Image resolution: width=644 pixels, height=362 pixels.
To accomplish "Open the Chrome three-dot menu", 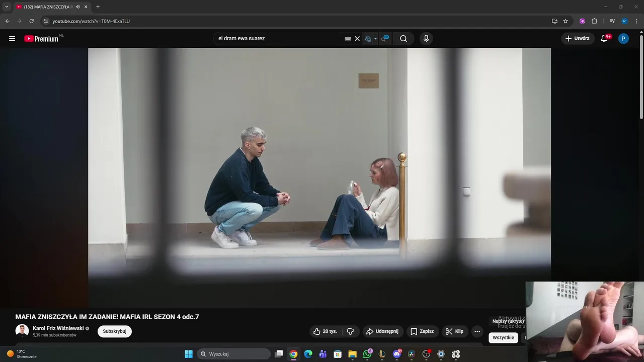I will pos(636,21).
